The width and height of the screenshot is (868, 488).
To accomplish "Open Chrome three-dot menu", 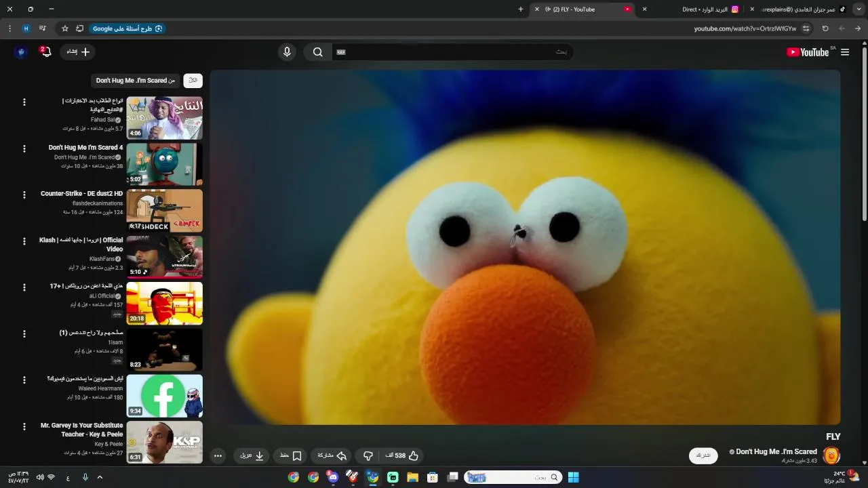I will pyautogui.click(x=9, y=28).
